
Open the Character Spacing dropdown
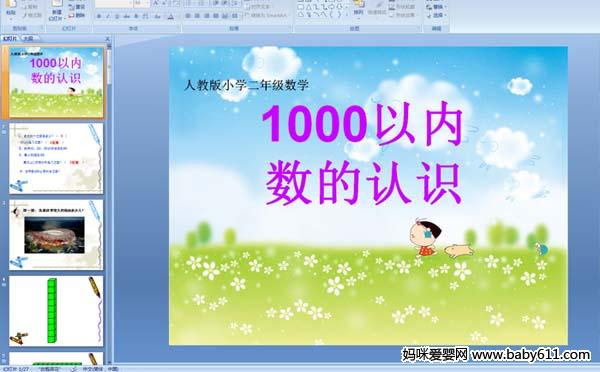point(146,16)
